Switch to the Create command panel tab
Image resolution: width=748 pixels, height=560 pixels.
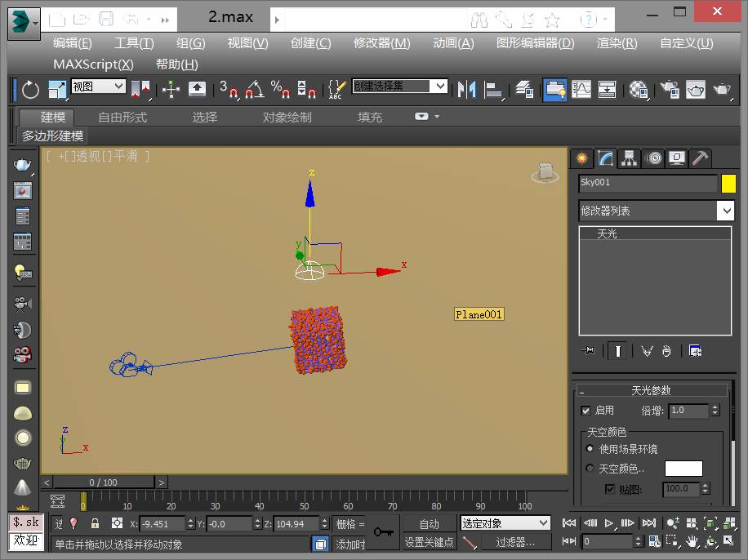coord(582,158)
